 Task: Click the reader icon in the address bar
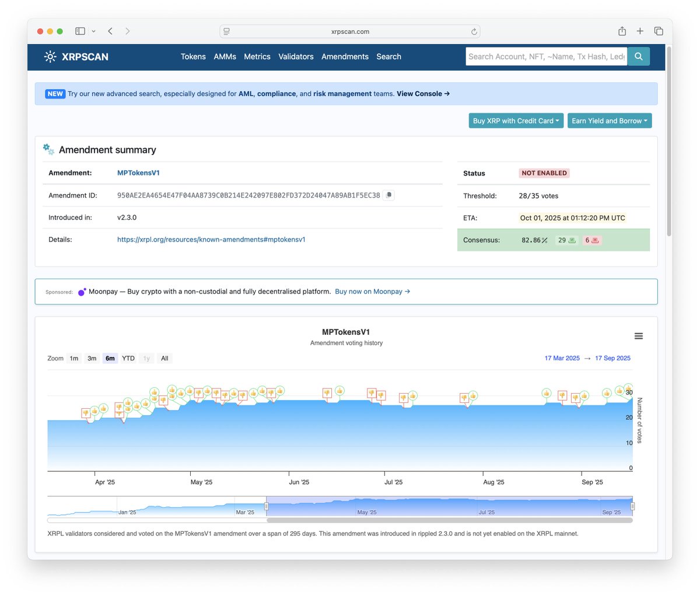(226, 31)
